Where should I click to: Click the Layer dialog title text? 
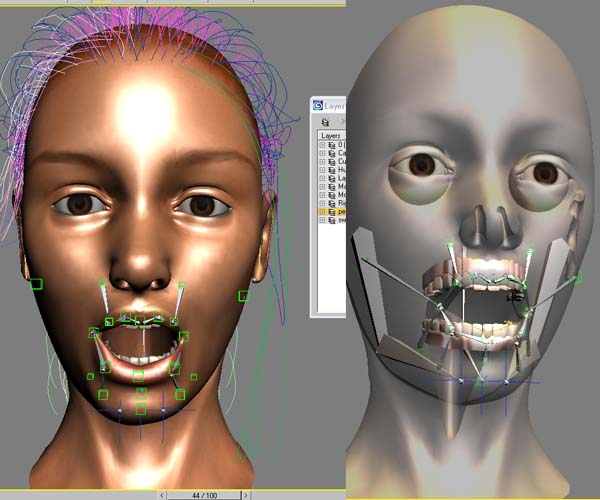coord(335,106)
